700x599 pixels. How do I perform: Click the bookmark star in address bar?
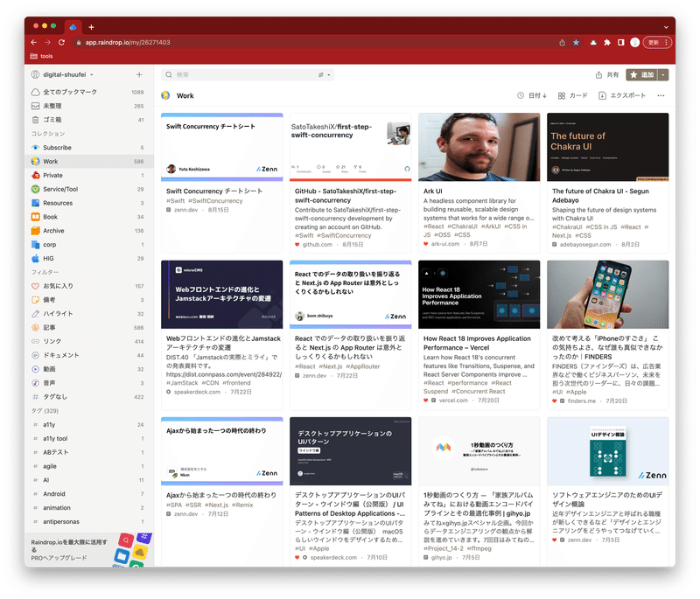click(x=576, y=42)
